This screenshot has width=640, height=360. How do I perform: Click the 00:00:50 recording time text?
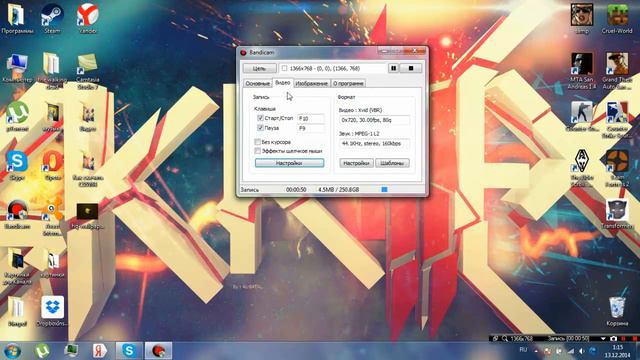[296, 190]
